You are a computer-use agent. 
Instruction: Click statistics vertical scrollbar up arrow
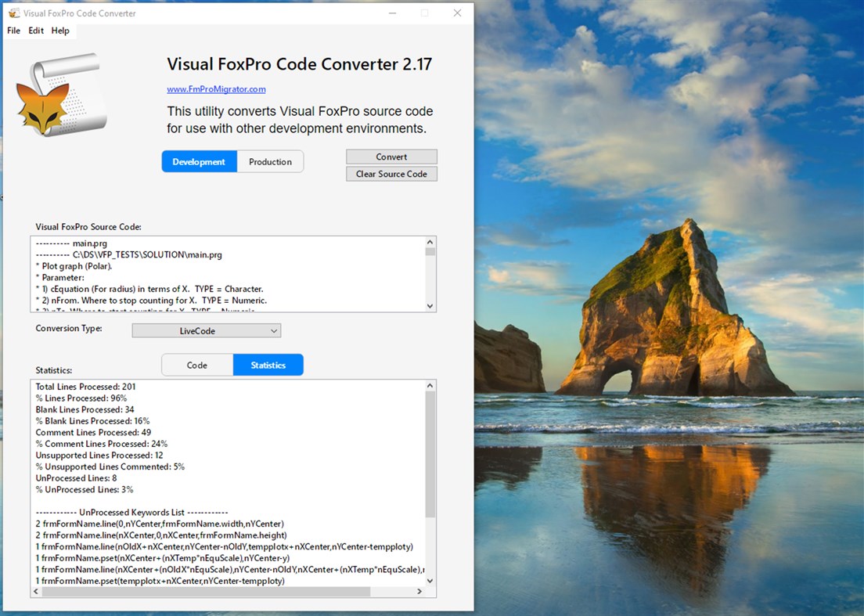(430, 385)
